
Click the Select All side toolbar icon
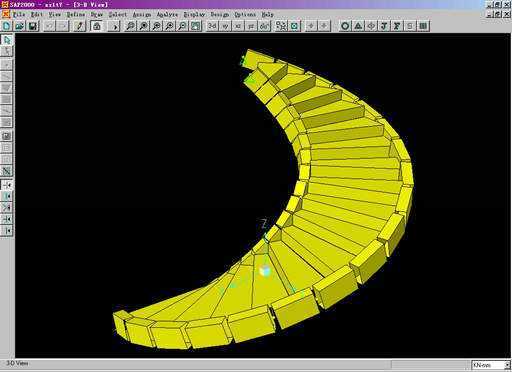pos(7,136)
